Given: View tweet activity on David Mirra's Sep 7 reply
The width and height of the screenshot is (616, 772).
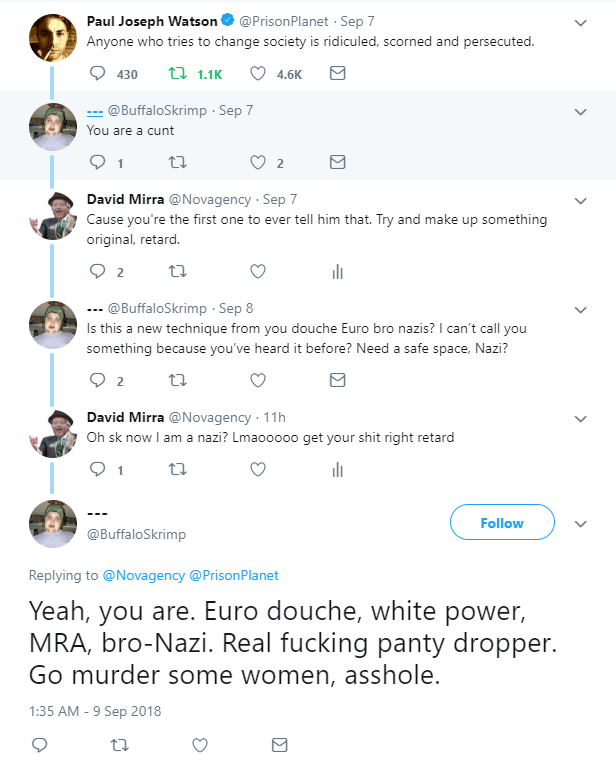Looking at the screenshot, I should 338,271.
